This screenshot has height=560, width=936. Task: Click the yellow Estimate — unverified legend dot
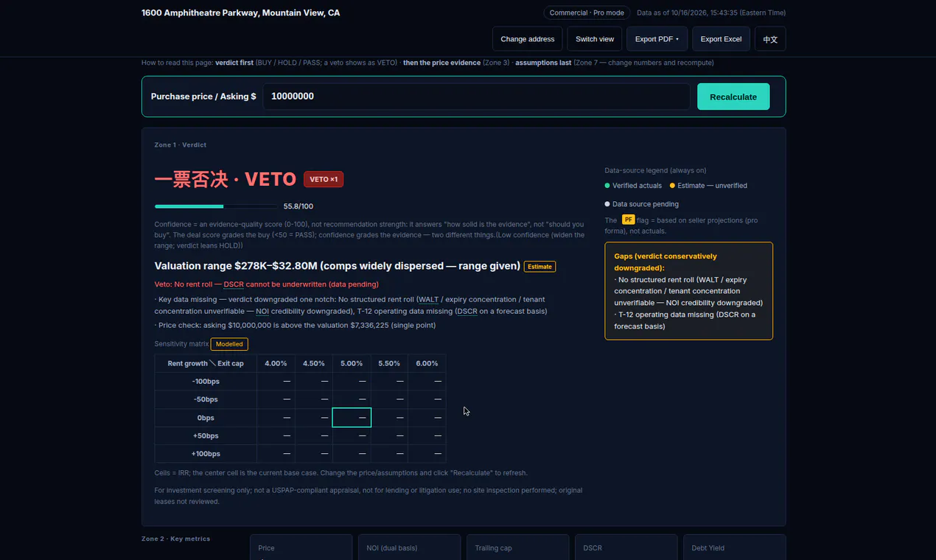(672, 186)
